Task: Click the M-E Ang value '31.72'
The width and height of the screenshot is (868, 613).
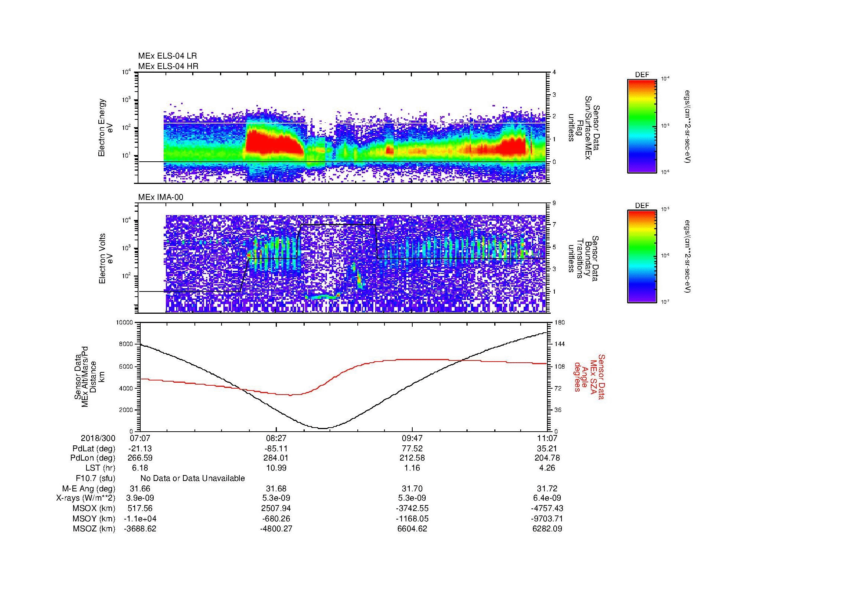Action: click(x=548, y=489)
